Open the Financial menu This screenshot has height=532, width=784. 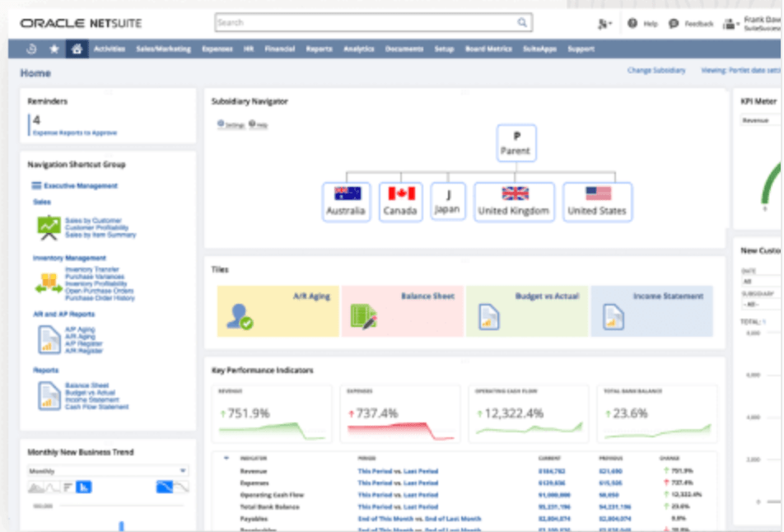[279, 49]
